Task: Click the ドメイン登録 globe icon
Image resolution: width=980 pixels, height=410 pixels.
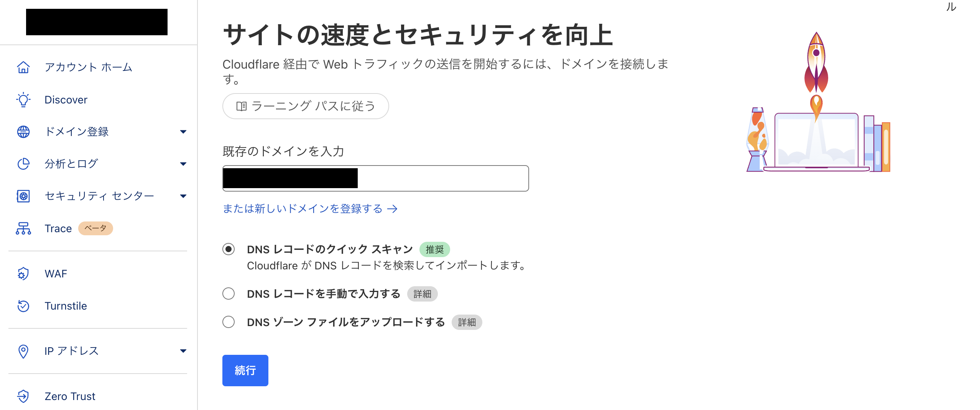Action: click(23, 132)
